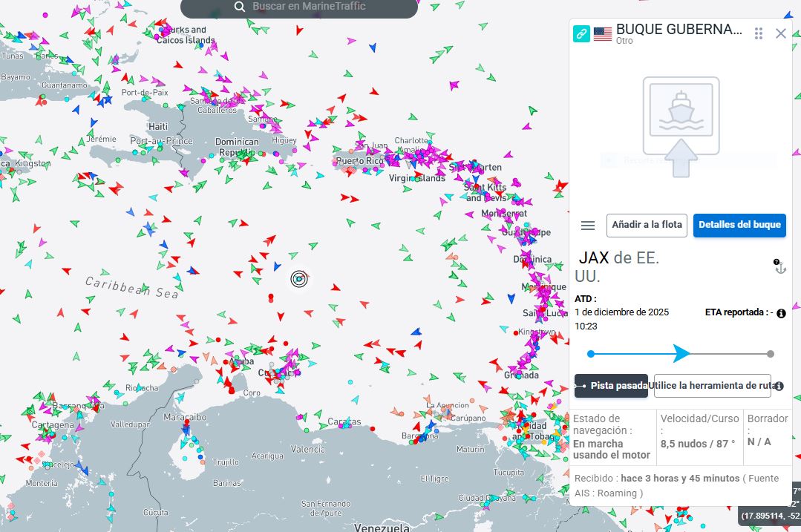Click the teal link icon beside the flag
Screen dimensions: 801x532
582,33
